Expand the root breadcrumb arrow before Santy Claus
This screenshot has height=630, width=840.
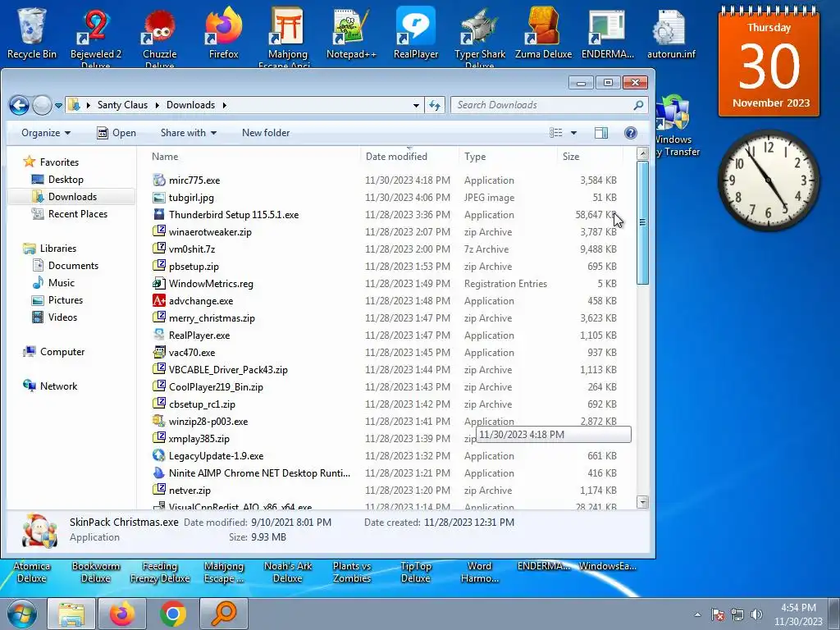point(89,105)
